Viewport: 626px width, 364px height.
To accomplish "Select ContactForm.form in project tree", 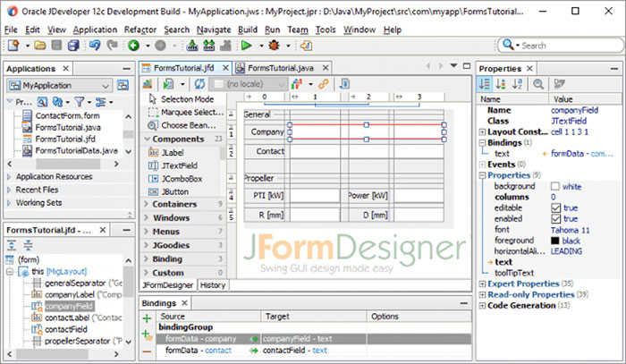I will click(x=67, y=115).
